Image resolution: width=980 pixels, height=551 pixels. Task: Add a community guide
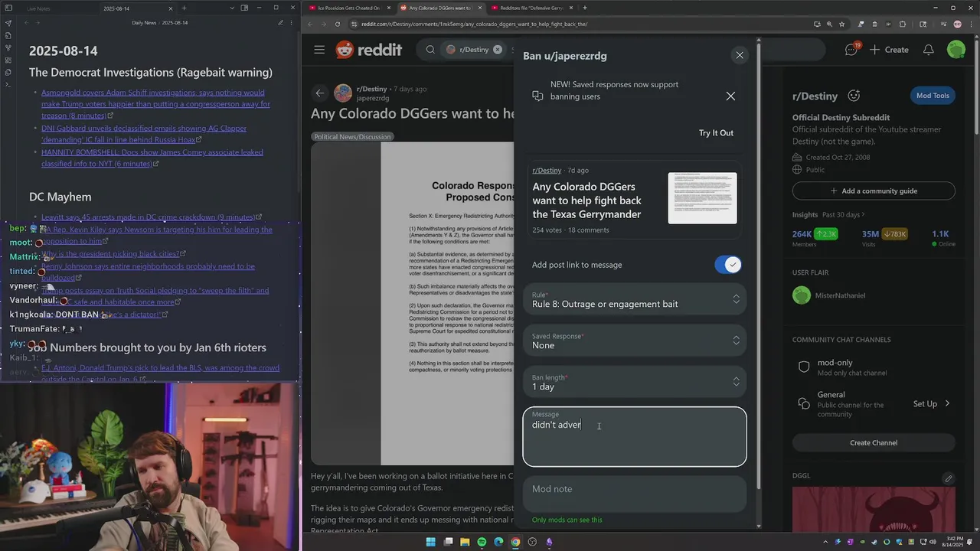(874, 191)
